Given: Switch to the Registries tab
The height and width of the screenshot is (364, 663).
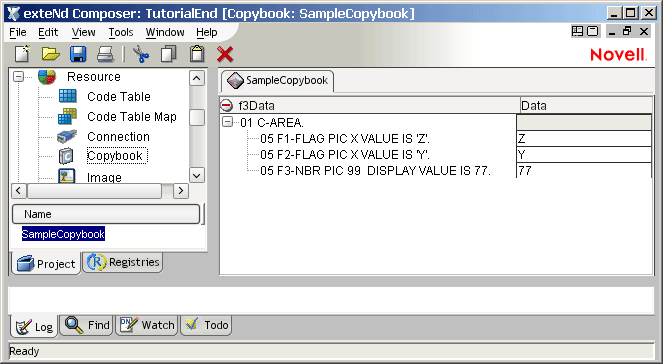Looking at the screenshot, I should (123, 262).
